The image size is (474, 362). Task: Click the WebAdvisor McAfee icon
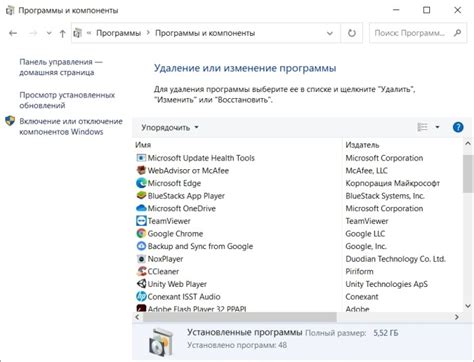click(141, 170)
